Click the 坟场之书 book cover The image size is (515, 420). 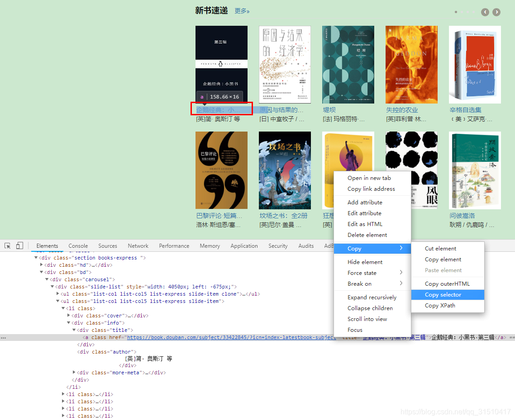pyautogui.click(x=285, y=170)
